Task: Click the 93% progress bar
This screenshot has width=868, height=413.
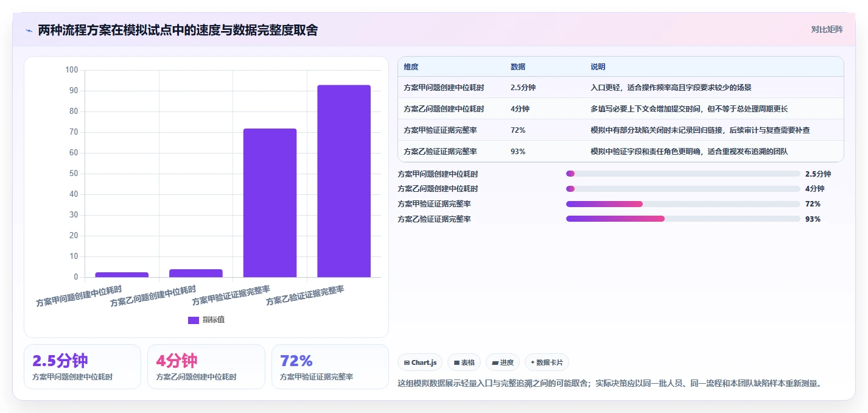Action: click(683, 219)
